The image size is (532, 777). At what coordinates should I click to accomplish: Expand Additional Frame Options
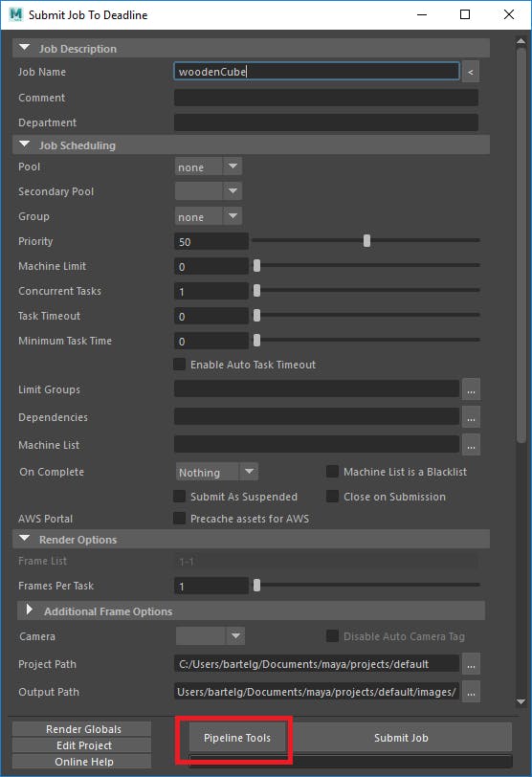click(29, 610)
